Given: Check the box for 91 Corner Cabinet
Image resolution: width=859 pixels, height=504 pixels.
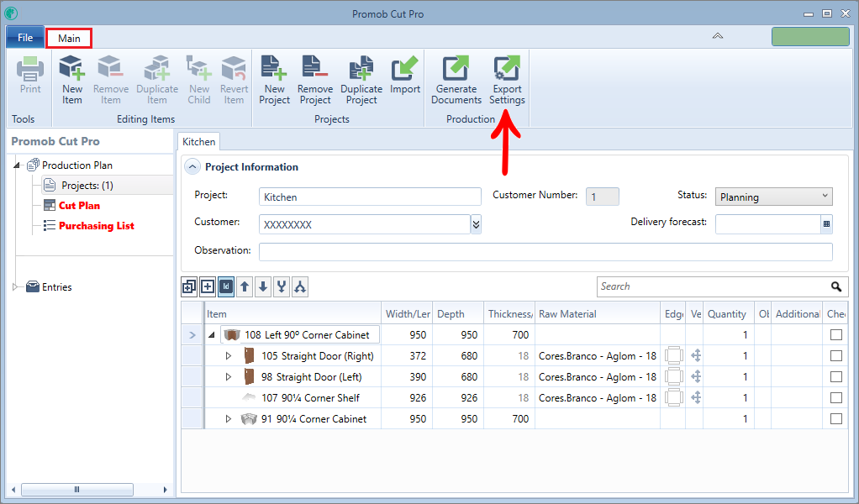Looking at the screenshot, I should pos(836,418).
